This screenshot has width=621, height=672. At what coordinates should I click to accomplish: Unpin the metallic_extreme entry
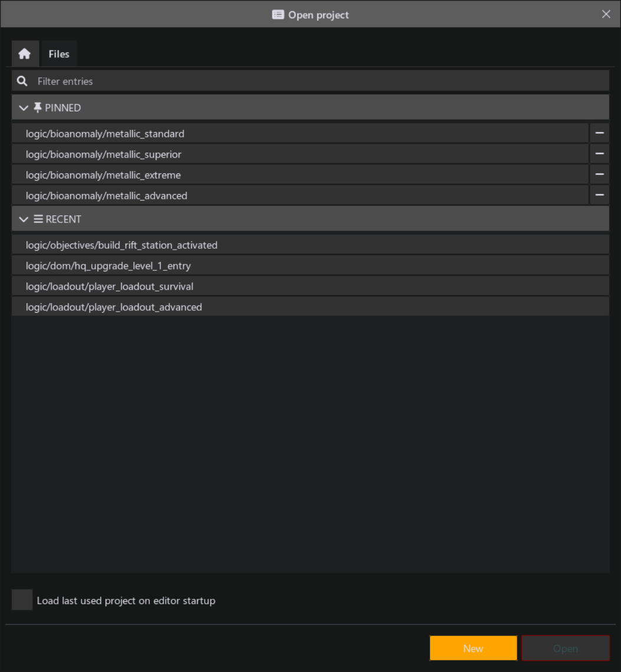pyautogui.click(x=599, y=174)
